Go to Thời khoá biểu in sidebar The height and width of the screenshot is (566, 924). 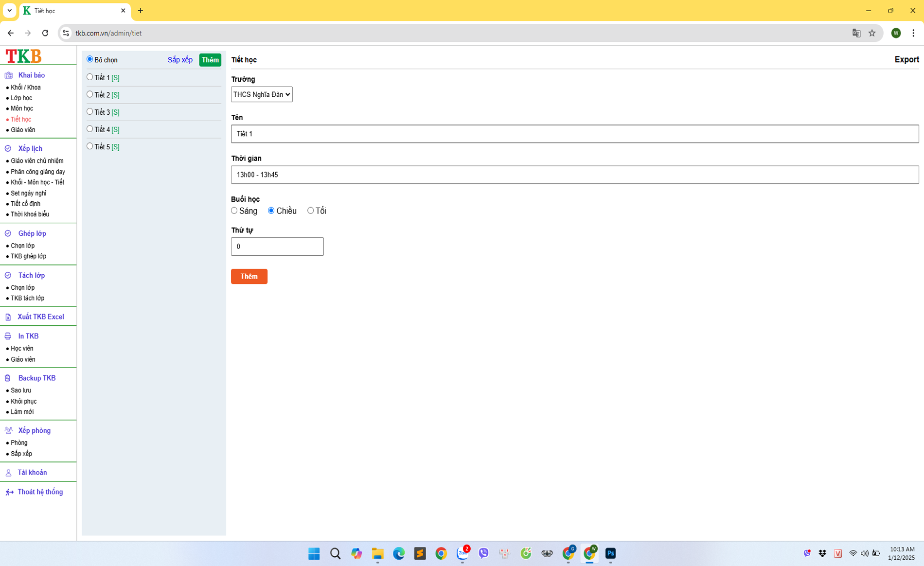(30, 214)
